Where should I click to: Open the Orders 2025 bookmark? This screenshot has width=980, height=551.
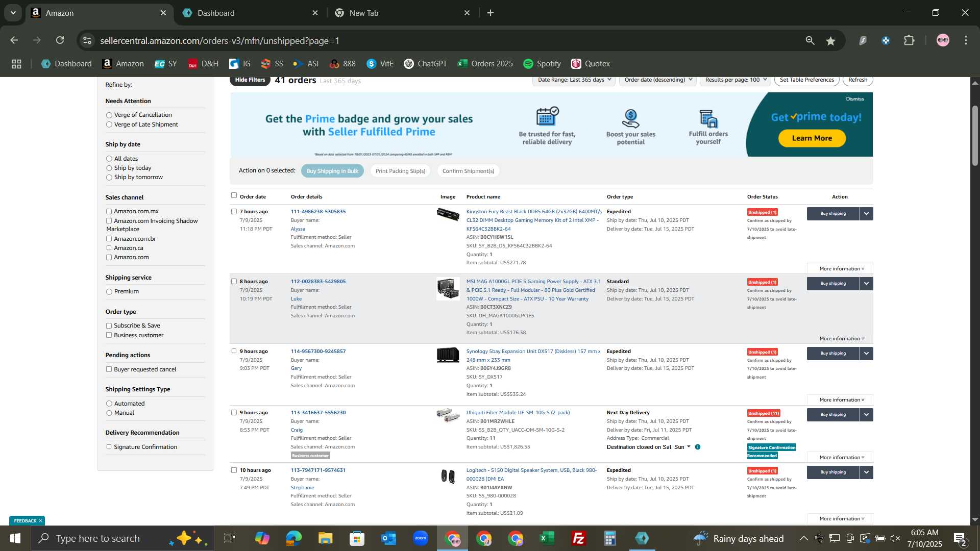coord(485,64)
